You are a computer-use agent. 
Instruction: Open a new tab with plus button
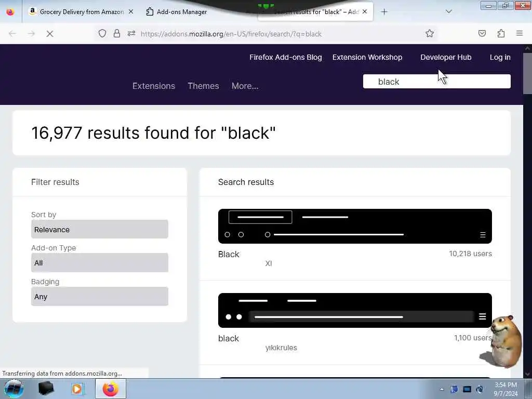(x=384, y=12)
